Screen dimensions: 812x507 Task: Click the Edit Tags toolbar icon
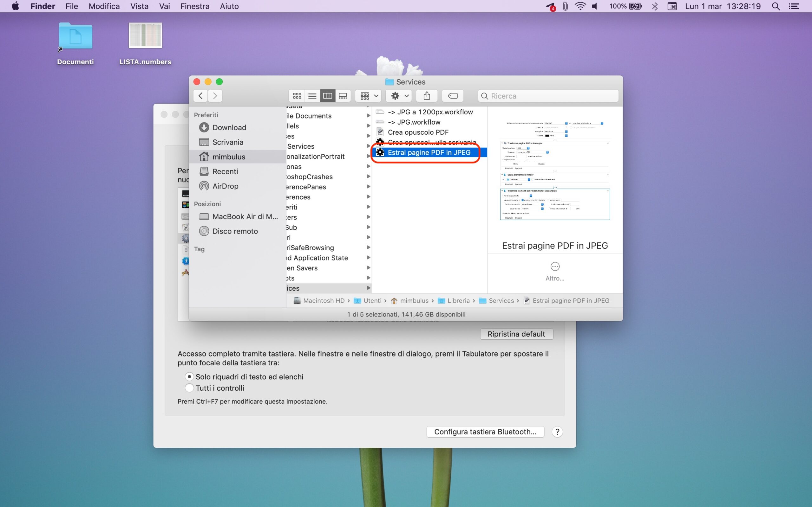tap(452, 96)
